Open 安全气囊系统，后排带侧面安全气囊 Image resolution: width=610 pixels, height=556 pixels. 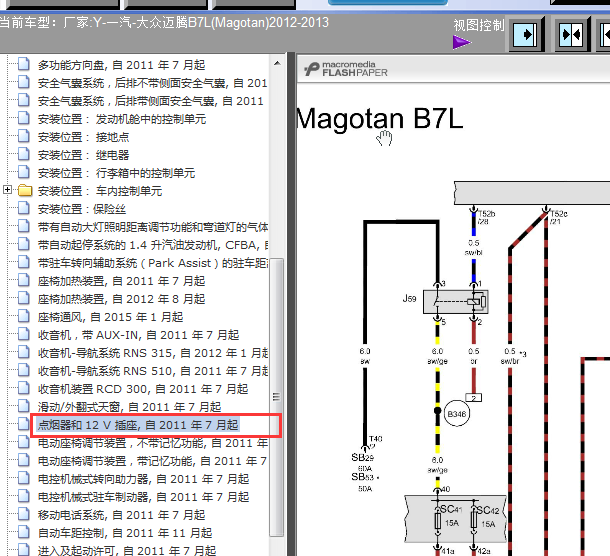pos(151,101)
